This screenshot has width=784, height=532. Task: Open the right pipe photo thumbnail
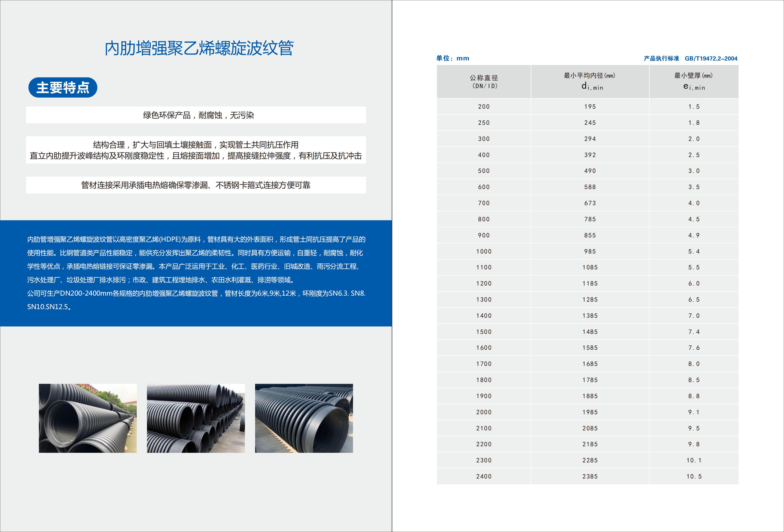(304, 418)
